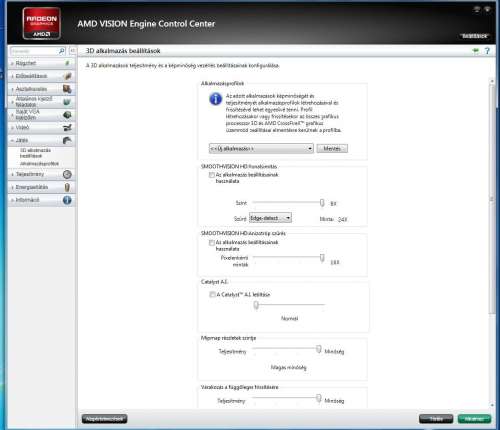Click the Energiaellátás battery icon
500x430 pixels.
click(67, 187)
